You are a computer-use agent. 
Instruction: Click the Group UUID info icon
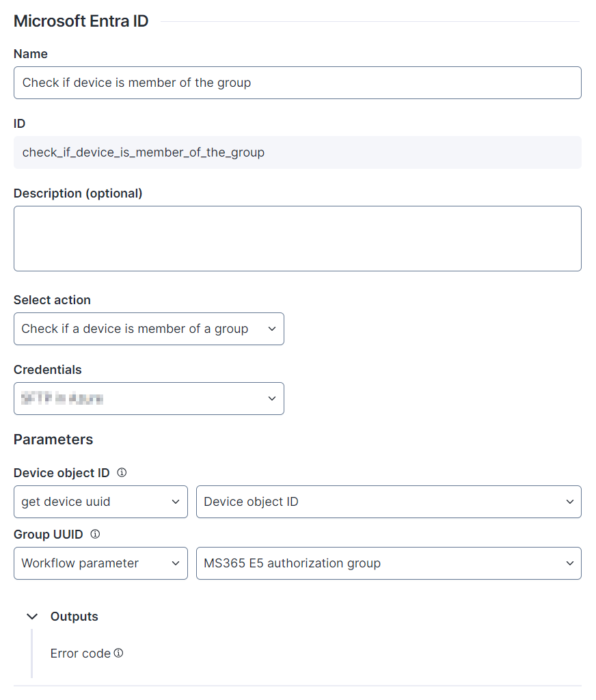point(95,534)
